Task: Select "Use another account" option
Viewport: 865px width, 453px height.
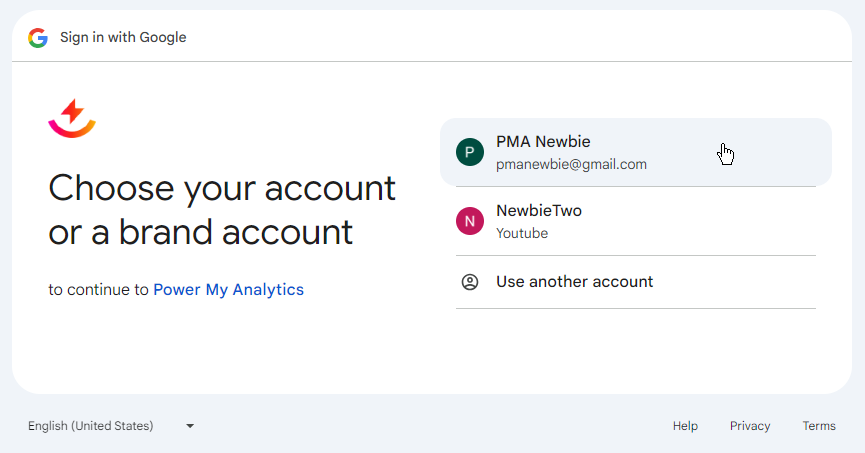Action: click(574, 282)
